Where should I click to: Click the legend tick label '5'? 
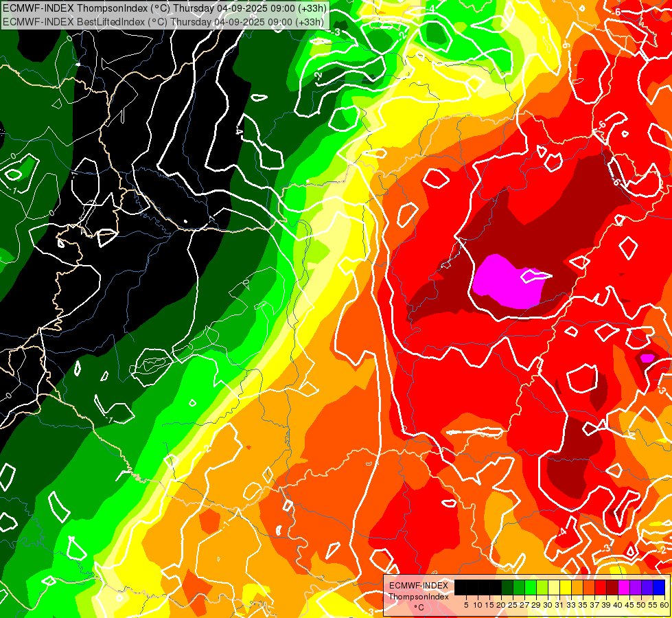466,605
